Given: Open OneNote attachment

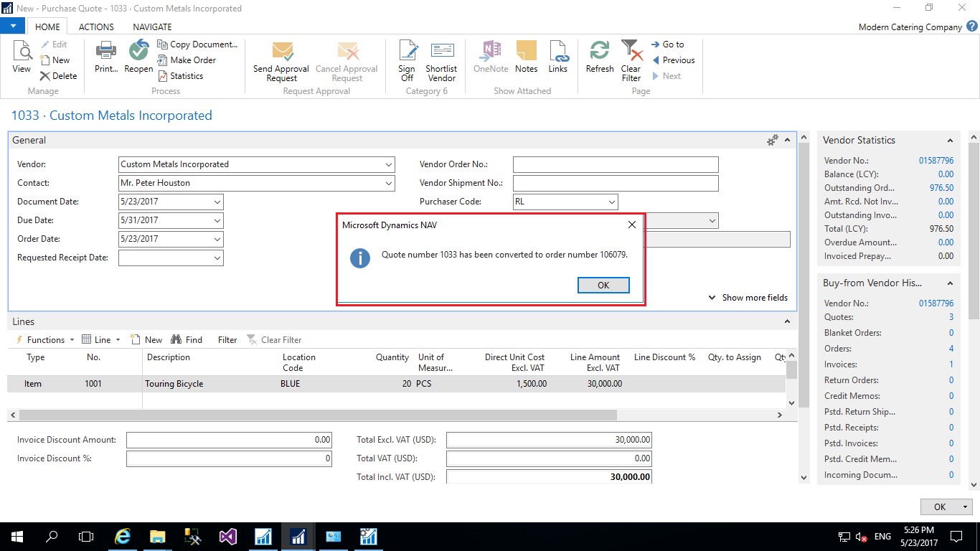Looking at the screenshot, I should pos(491,57).
